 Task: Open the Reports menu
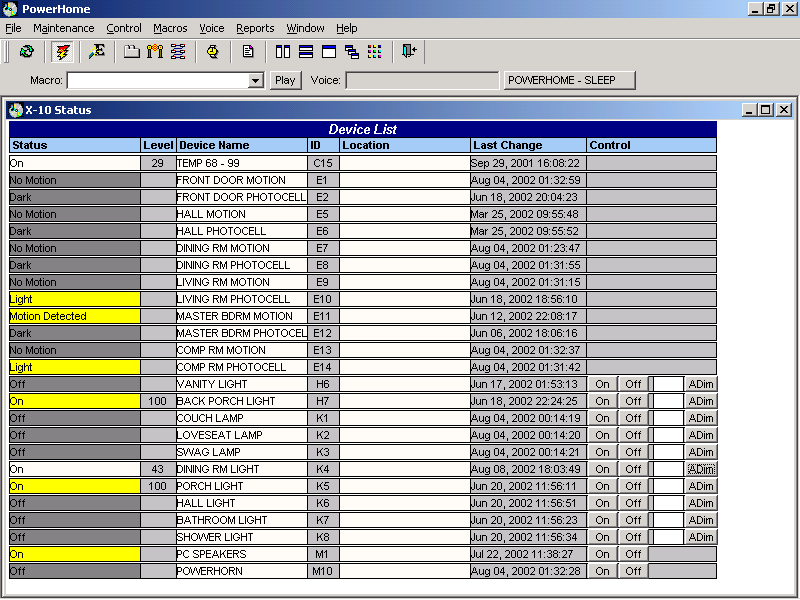coord(255,29)
